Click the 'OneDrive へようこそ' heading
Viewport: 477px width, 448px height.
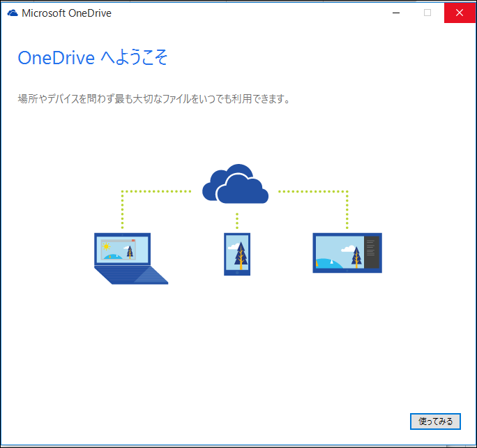[93, 57]
